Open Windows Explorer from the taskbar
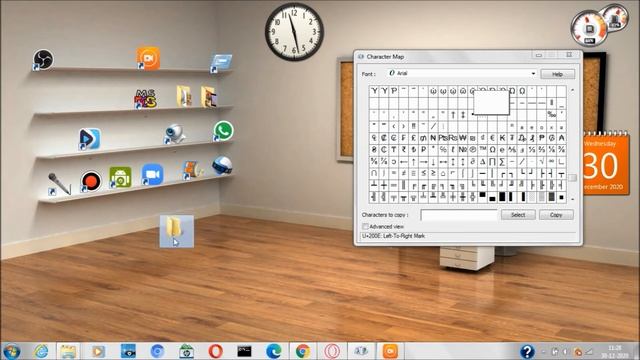Image resolution: width=640 pixels, height=360 pixels. pyautogui.click(x=68, y=351)
